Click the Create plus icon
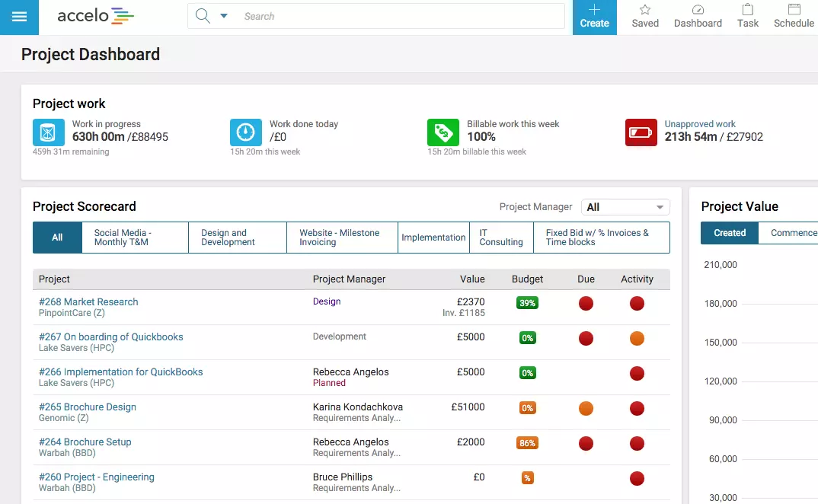Viewport: 818px width, 504px height. pyautogui.click(x=594, y=10)
